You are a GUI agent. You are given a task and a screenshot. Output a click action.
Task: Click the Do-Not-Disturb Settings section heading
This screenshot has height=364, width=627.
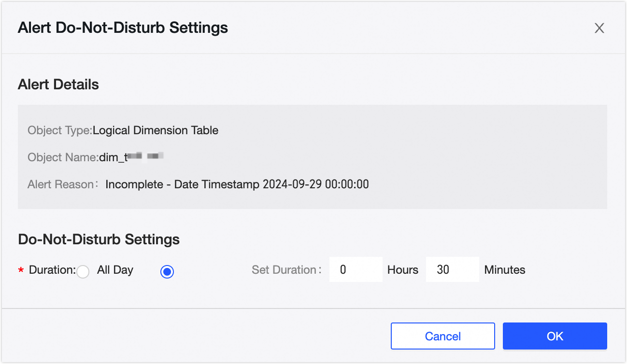click(99, 239)
